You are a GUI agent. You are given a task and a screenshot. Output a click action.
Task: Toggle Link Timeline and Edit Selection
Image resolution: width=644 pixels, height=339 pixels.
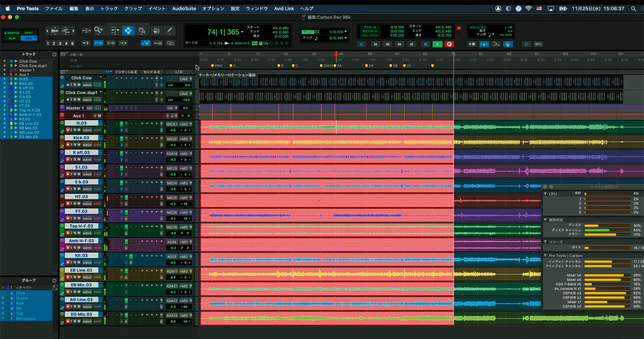click(x=99, y=43)
